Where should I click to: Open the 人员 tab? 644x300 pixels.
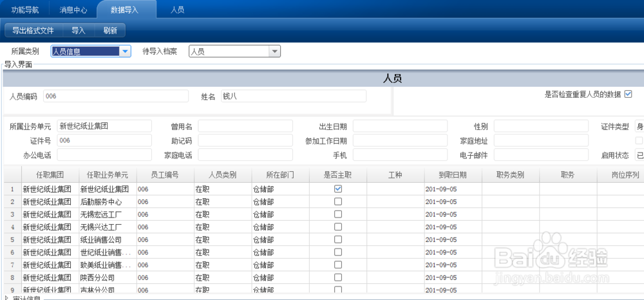178,10
